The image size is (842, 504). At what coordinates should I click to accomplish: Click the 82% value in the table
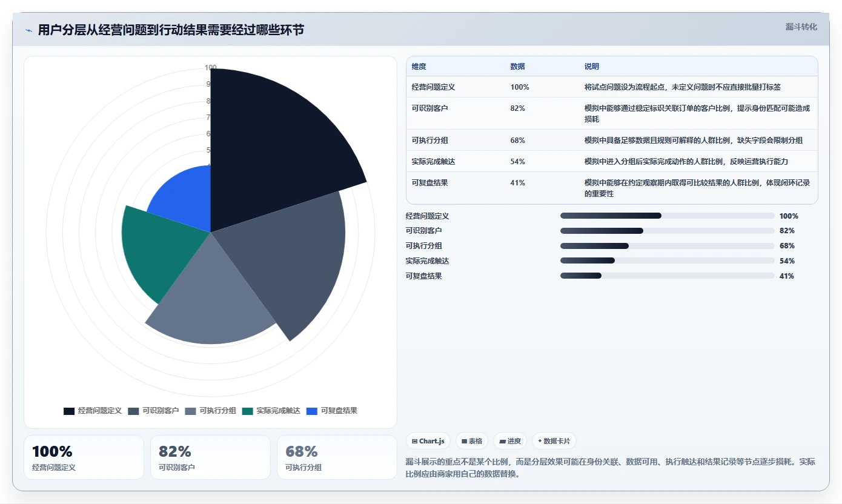click(x=517, y=108)
